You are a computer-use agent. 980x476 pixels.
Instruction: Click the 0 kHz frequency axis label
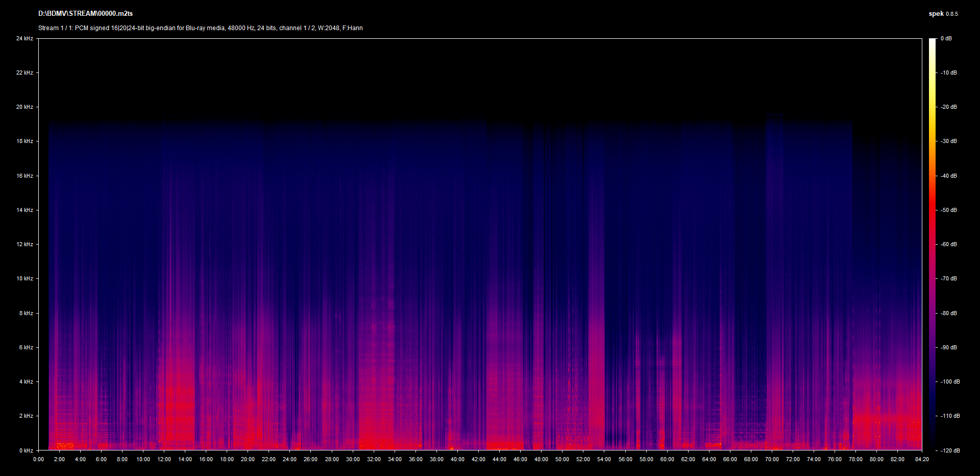pos(26,450)
